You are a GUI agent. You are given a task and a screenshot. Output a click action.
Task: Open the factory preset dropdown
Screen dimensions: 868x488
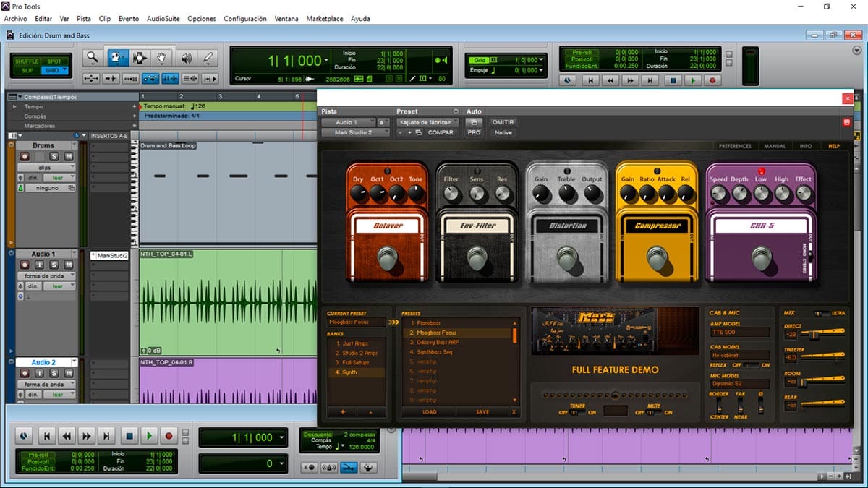coord(428,123)
